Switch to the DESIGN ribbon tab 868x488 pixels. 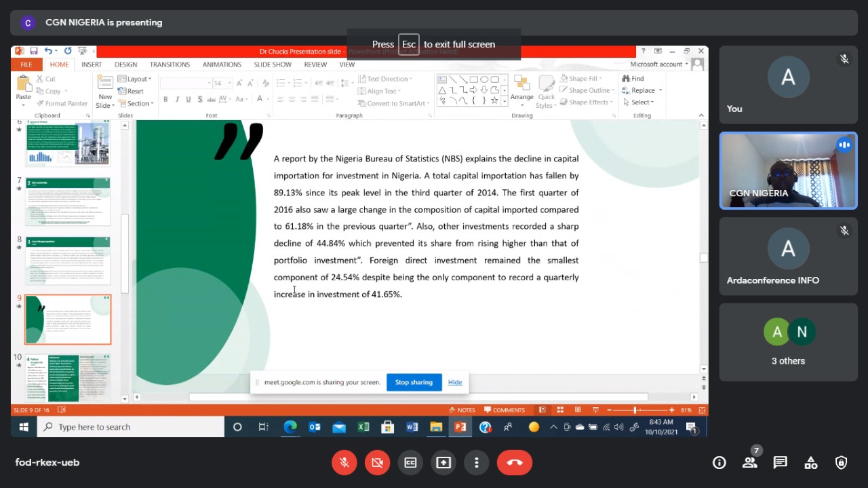[125, 64]
